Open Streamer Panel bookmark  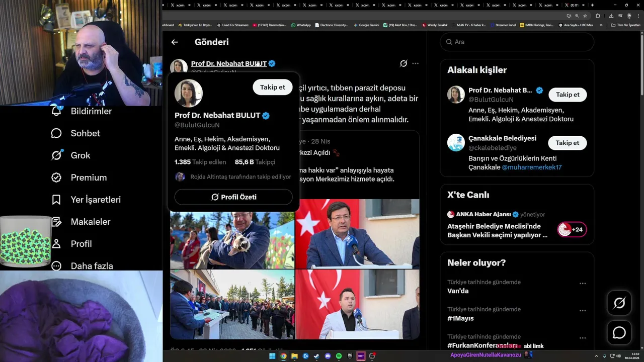503,25
